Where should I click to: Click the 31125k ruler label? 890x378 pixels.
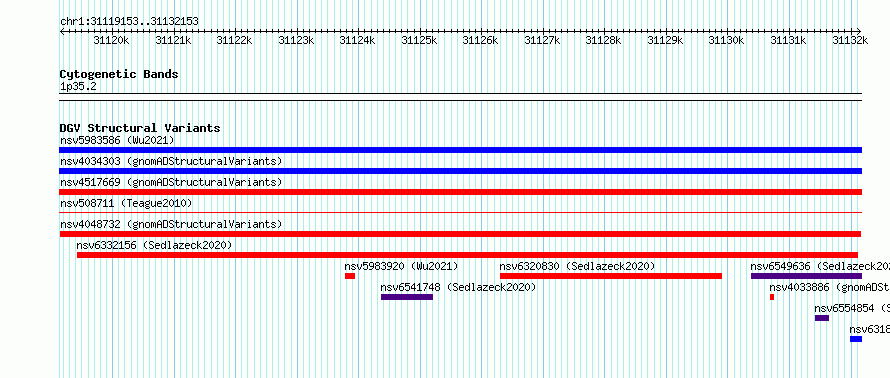coord(419,40)
